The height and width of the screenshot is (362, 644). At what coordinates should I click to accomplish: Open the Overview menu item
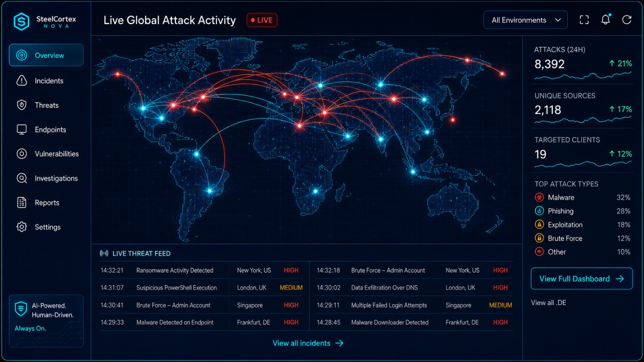[46, 55]
